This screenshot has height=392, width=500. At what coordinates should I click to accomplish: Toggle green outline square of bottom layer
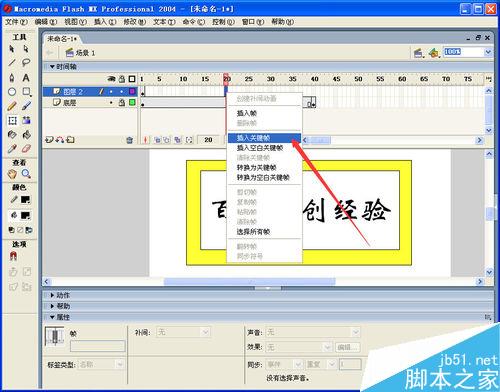132,103
